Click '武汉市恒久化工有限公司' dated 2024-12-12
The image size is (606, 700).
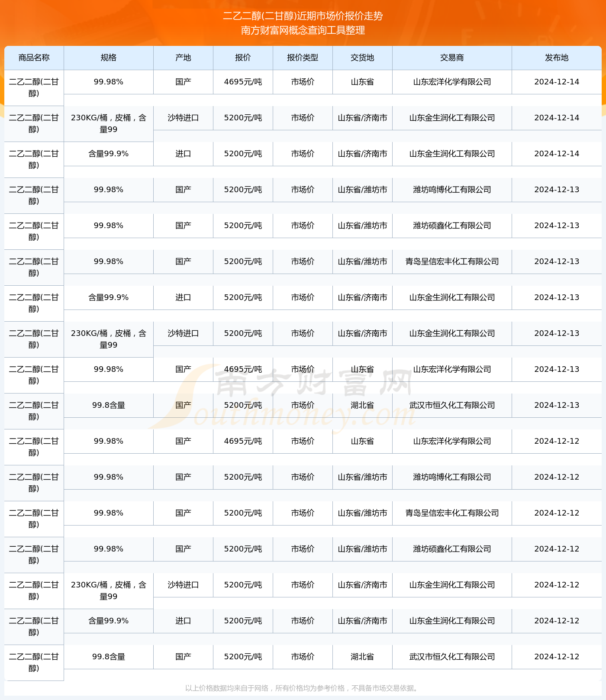click(452, 657)
